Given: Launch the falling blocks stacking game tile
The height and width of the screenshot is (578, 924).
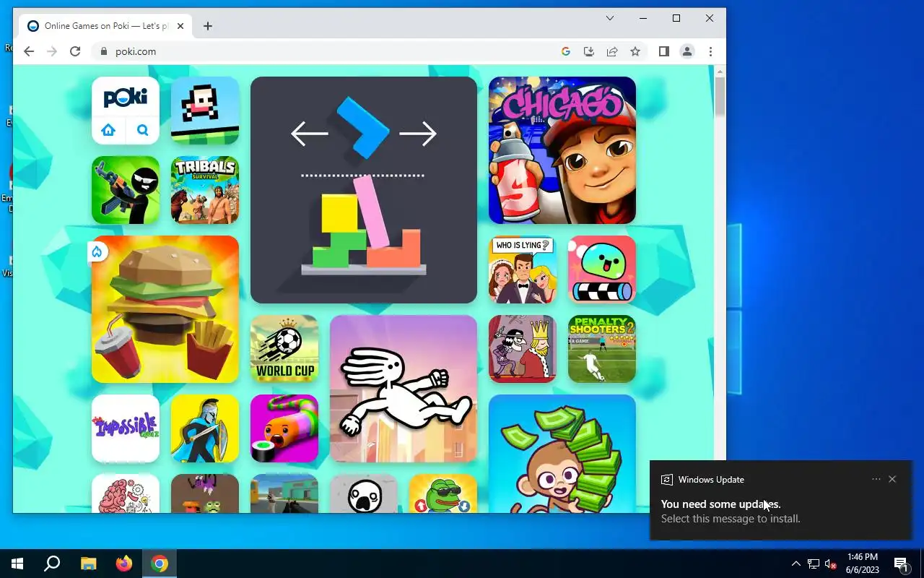Looking at the screenshot, I should 364,190.
